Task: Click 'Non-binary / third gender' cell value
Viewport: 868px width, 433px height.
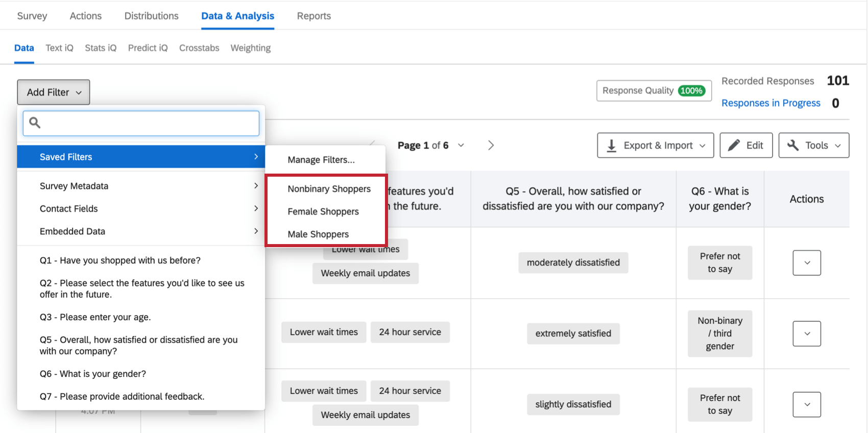Action: click(x=720, y=333)
